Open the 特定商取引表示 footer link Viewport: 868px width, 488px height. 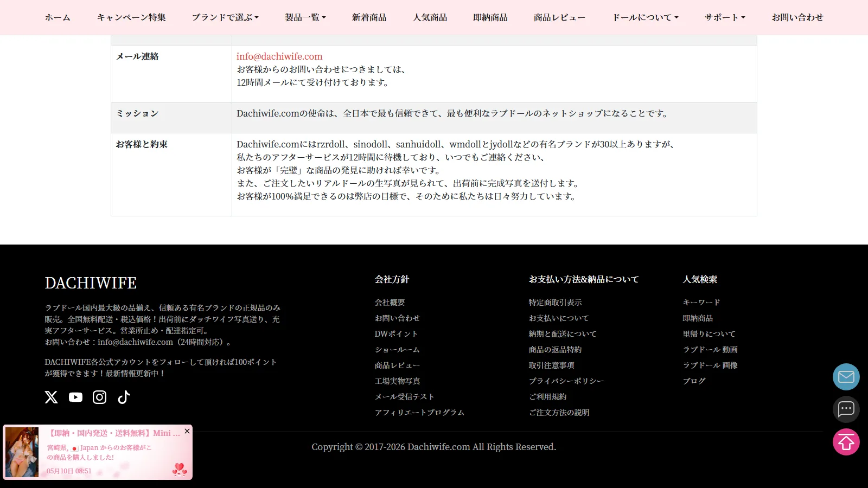pyautogui.click(x=556, y=303)
